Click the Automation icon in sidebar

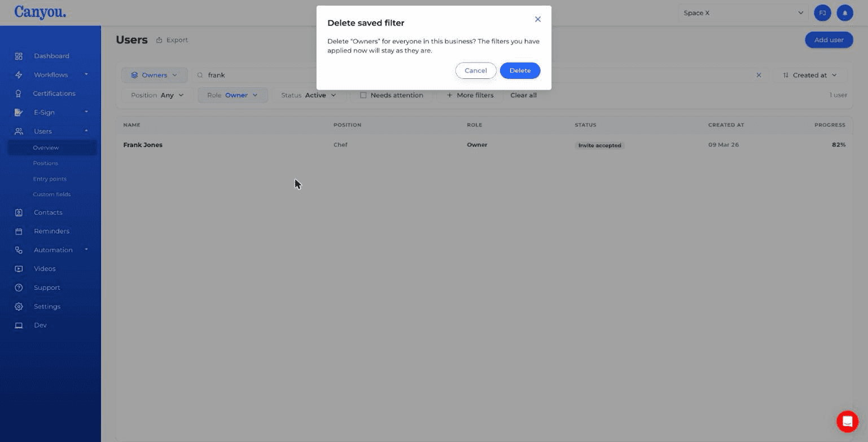19,250
